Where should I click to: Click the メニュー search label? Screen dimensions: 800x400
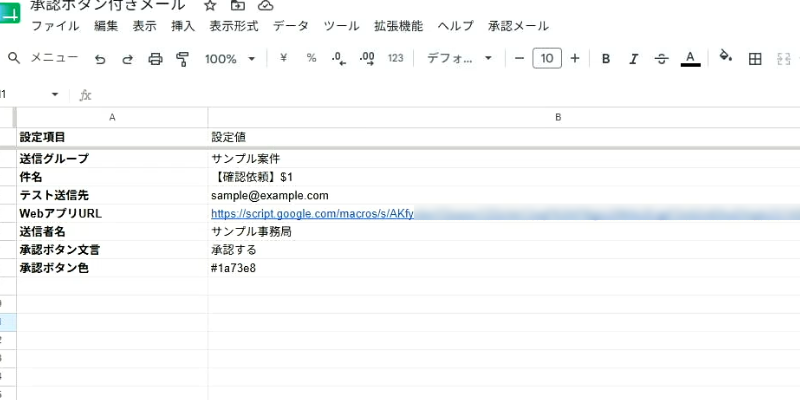(x=55, y=58)
